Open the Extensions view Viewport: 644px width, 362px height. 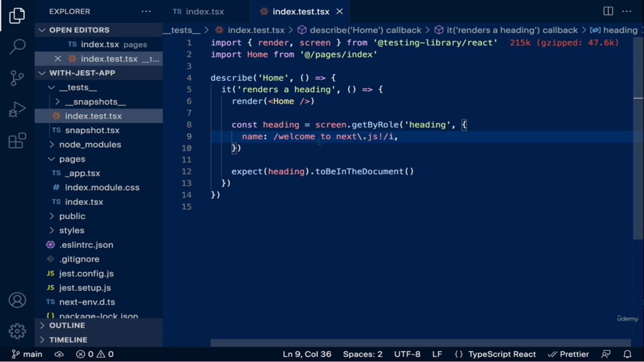tap(17, 141)
